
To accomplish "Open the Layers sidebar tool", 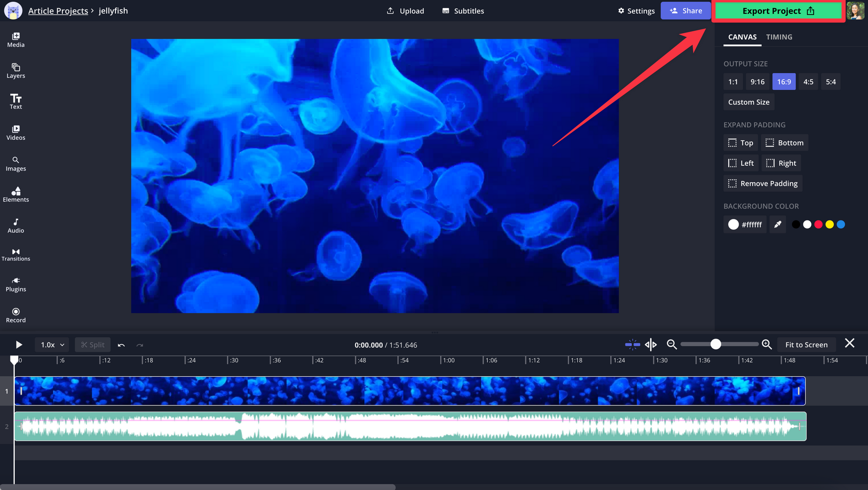I will coord(16,71).
